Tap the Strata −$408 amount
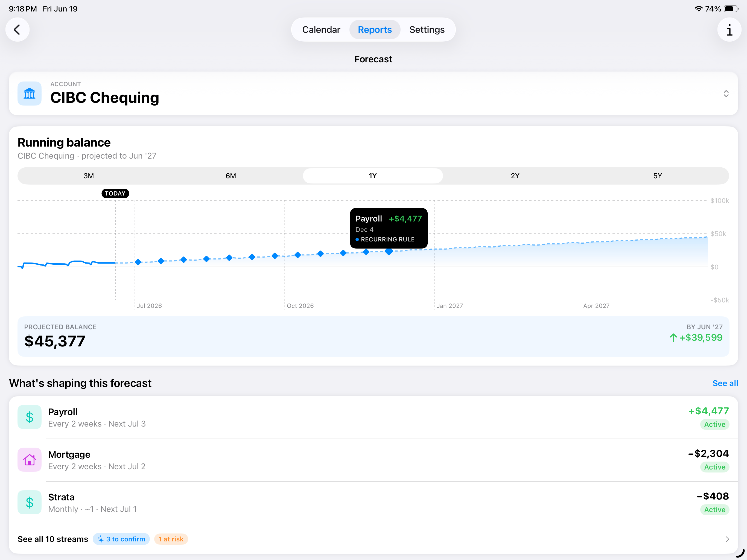Screen dimensions: 747x560 click(x=713, y=496)
